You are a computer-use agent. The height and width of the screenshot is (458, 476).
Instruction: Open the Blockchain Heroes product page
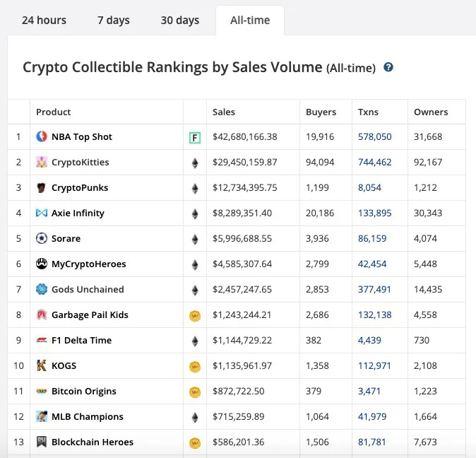click(93, 442)
